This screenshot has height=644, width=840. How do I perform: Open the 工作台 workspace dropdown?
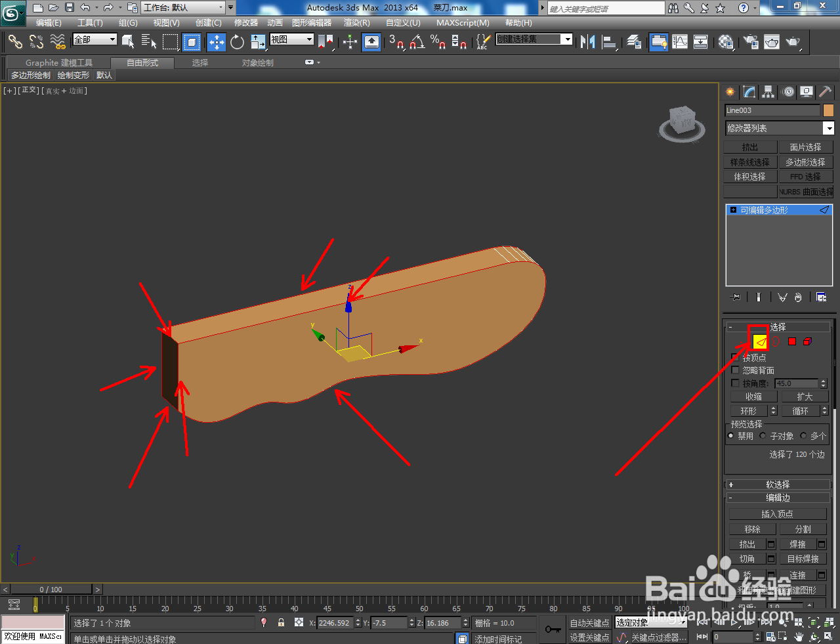coord(183,8)
